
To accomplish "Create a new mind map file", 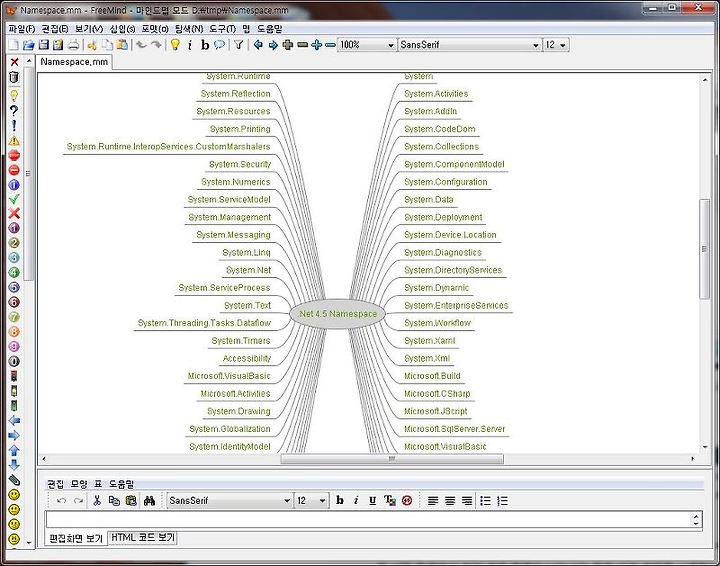I will [14, 45].
